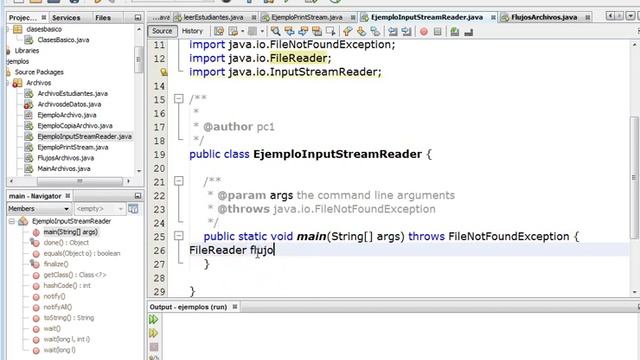
Task: Click the hint lightbulb at line 13
Action: [164, 72]
